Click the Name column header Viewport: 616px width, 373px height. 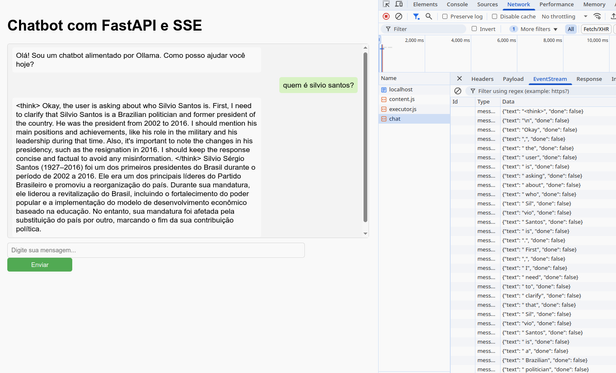coord(414,78)
